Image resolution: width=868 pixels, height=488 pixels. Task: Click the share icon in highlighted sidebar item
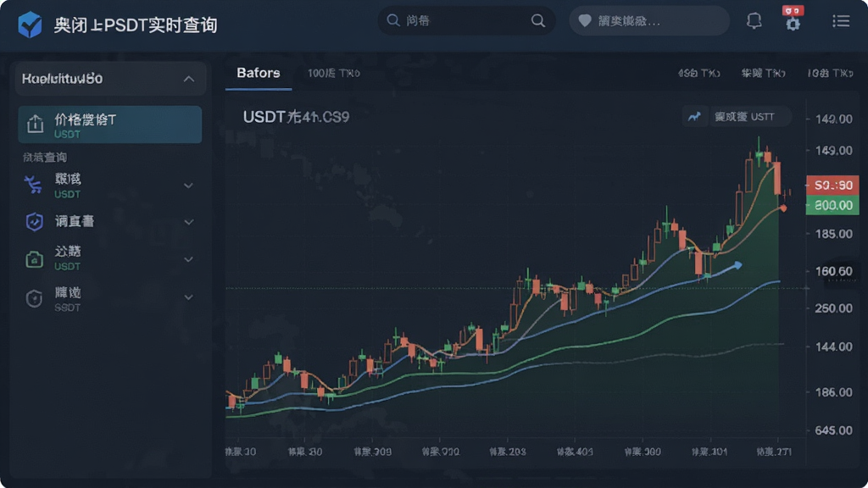[35, 124]
